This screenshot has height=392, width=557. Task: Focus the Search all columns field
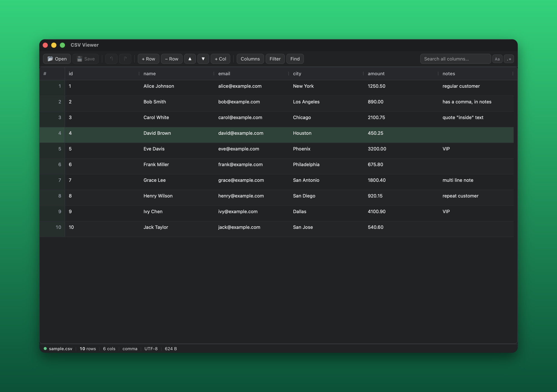(455, 59)
